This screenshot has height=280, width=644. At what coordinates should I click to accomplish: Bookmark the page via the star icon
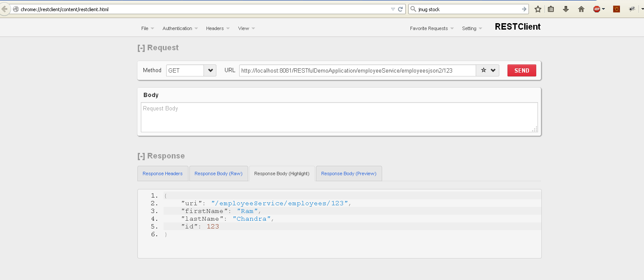click(x=538, y=9)
